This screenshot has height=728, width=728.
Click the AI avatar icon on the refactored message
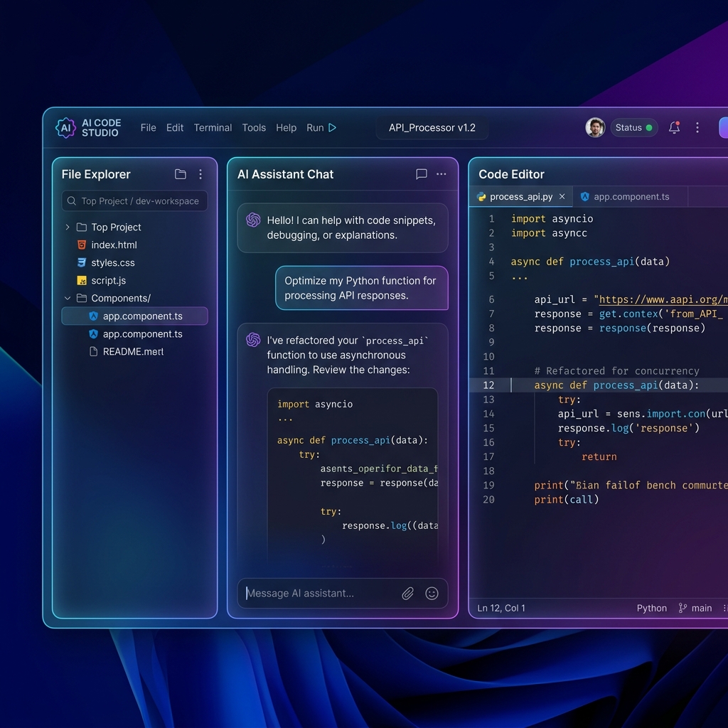tap(253, 340)
